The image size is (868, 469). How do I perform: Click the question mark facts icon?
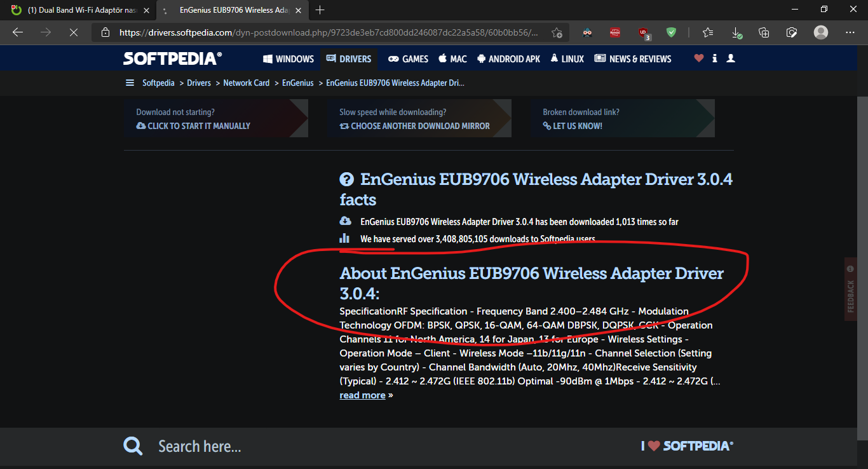click(346, 180)
